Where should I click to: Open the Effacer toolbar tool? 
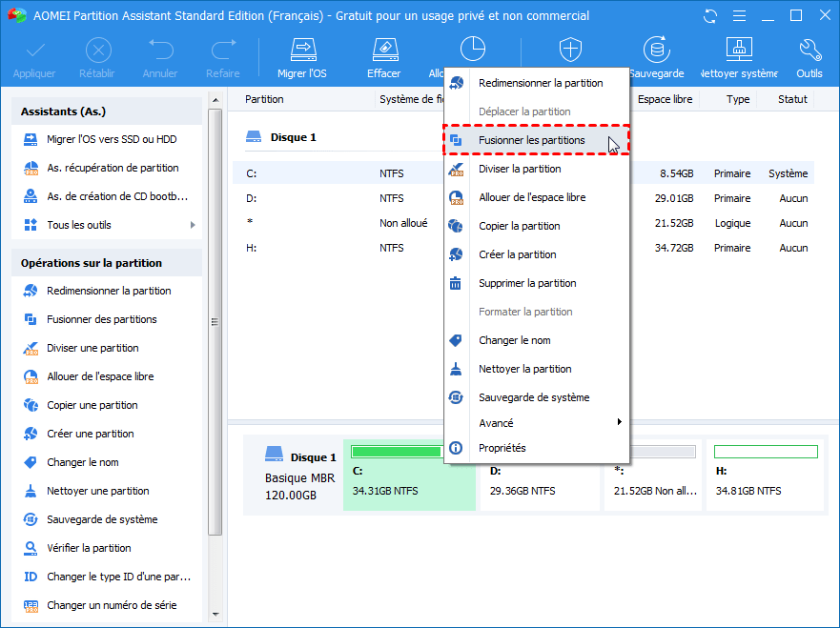[x=384, y=58]
